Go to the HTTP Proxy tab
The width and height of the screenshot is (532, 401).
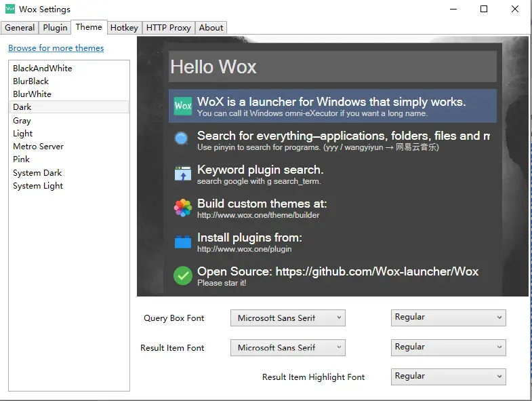click(x=169, y=28)
